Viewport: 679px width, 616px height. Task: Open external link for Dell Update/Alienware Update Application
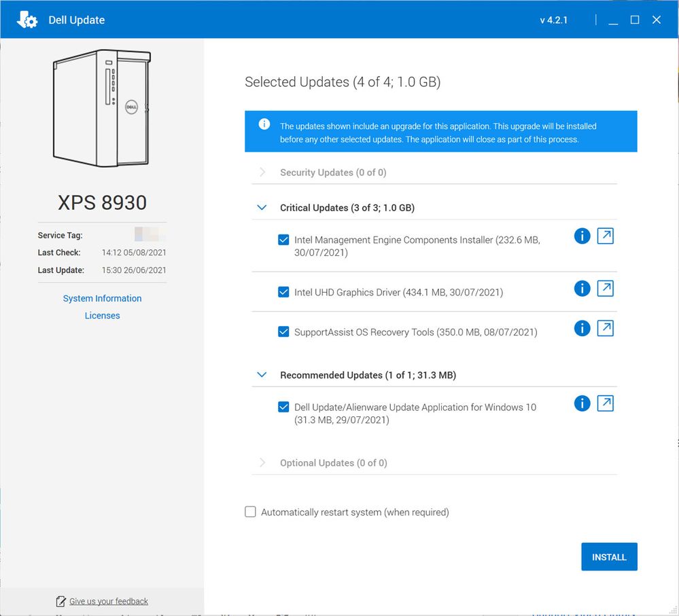pos(606,403)
